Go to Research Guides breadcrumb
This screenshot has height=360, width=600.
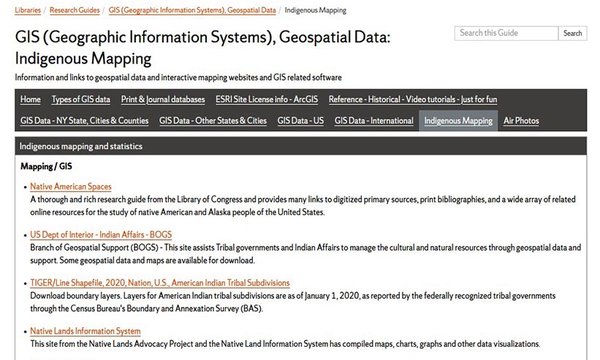coord(75,10)
